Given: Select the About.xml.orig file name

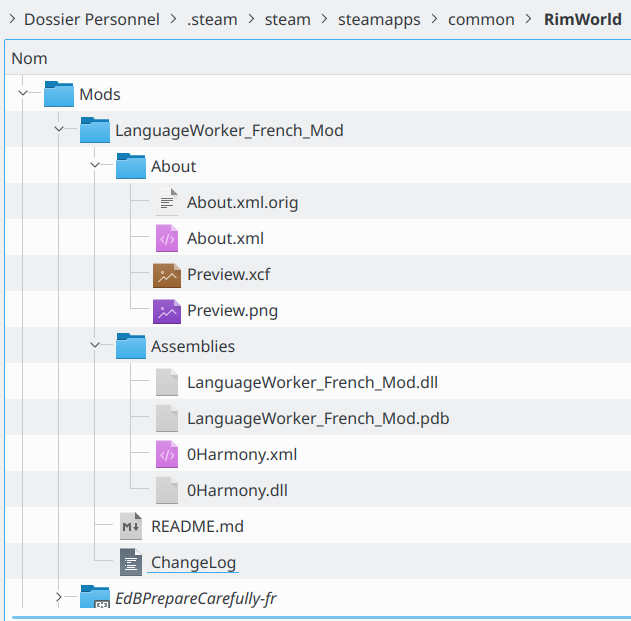Looking at the screenshot, I should click(x=242, y=203).
